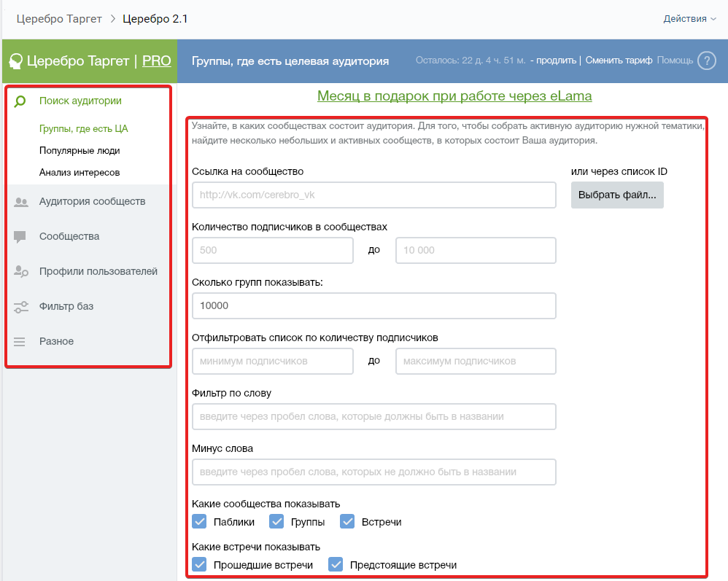
Task: Open the Популярные люди item
Action: [x=80, y=150]
